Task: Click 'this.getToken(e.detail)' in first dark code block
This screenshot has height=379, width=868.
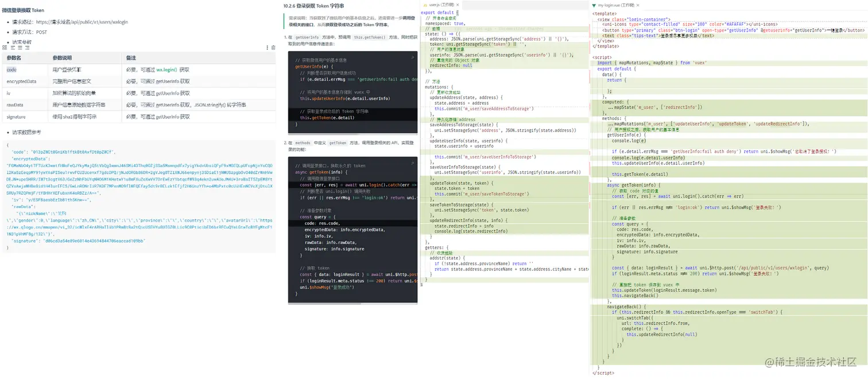Action: (x=327, y=118)
